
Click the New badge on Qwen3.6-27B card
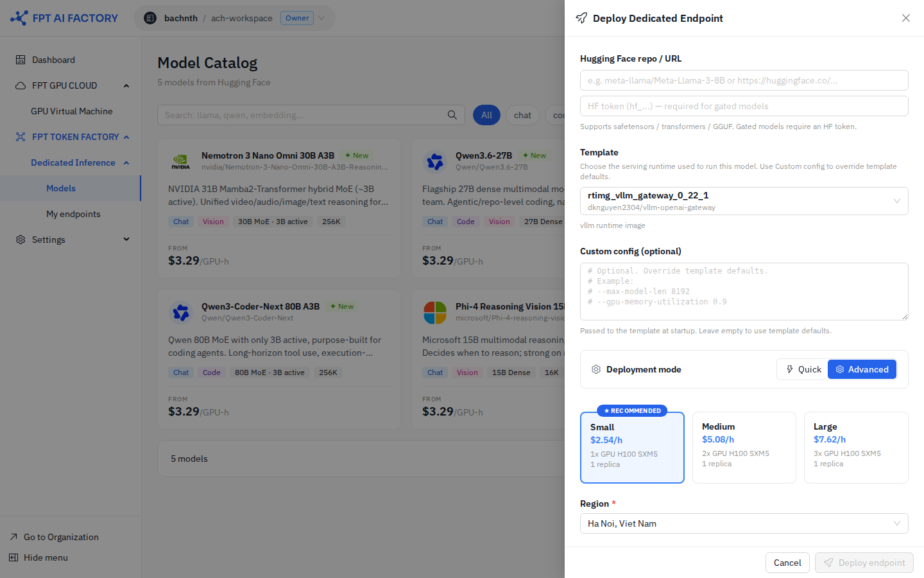tap(535, 155)
